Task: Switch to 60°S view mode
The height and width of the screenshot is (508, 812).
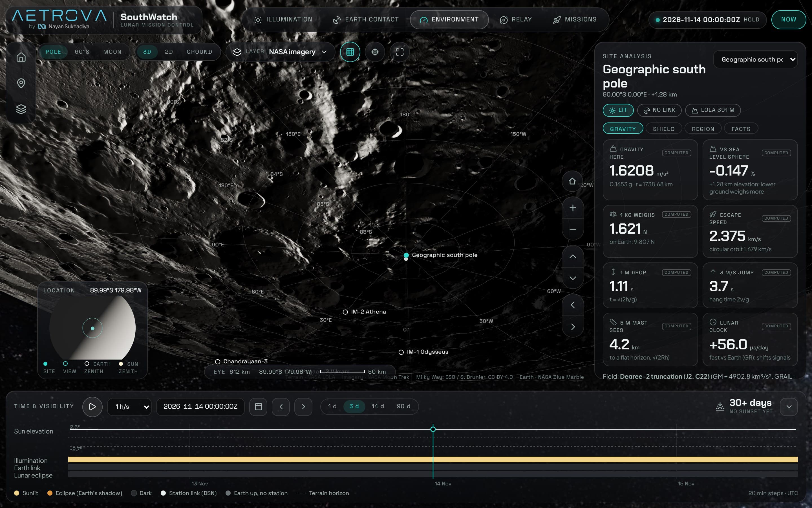Action: click(82, 52)
